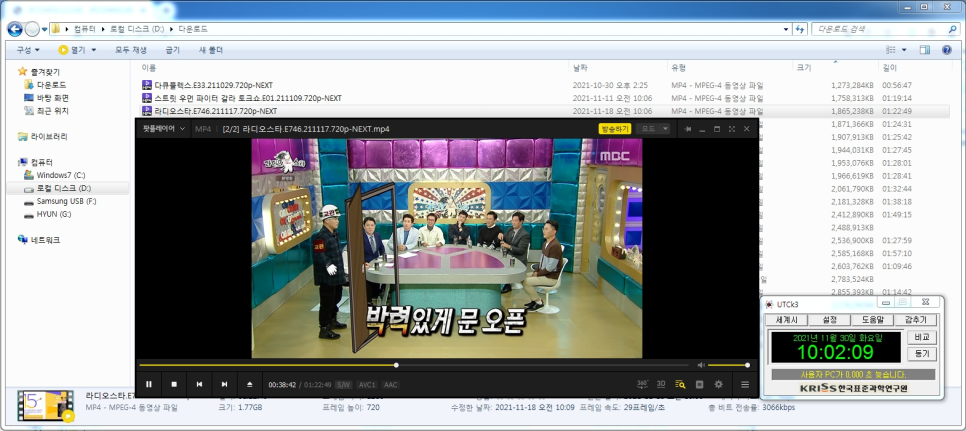Open a file using the eject icon

click(x=250, y=384)
